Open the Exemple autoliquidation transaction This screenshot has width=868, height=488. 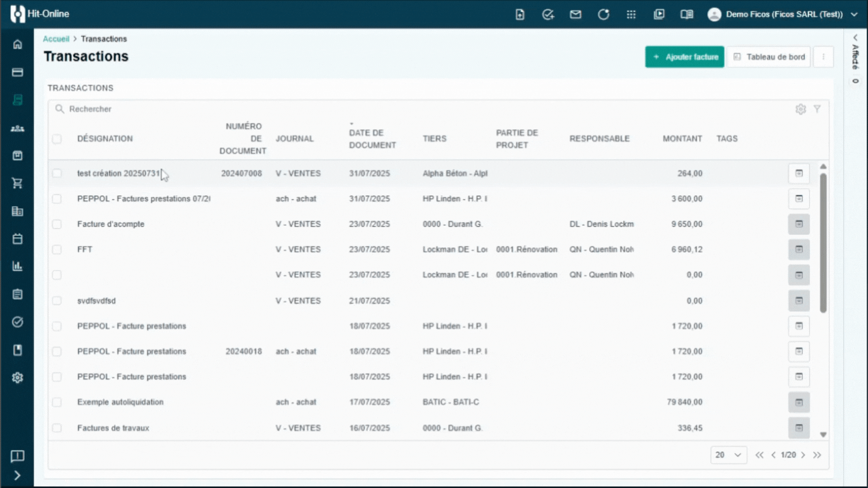[x=120, y=402]
